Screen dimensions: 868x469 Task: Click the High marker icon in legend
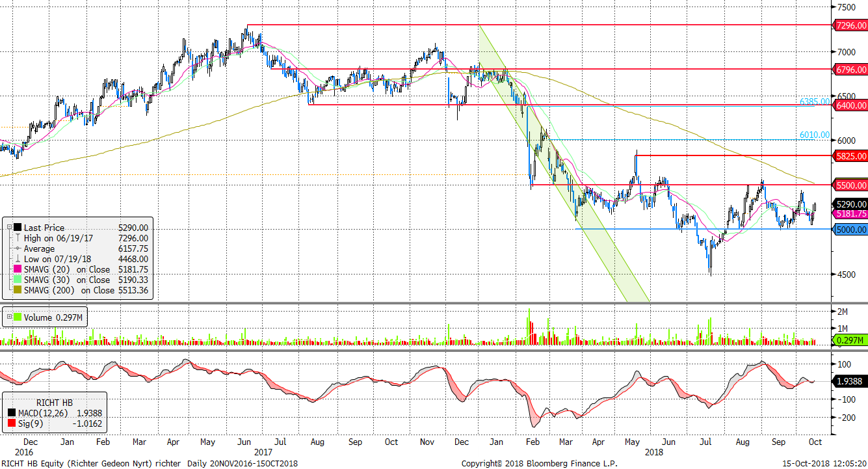point(17,238)
